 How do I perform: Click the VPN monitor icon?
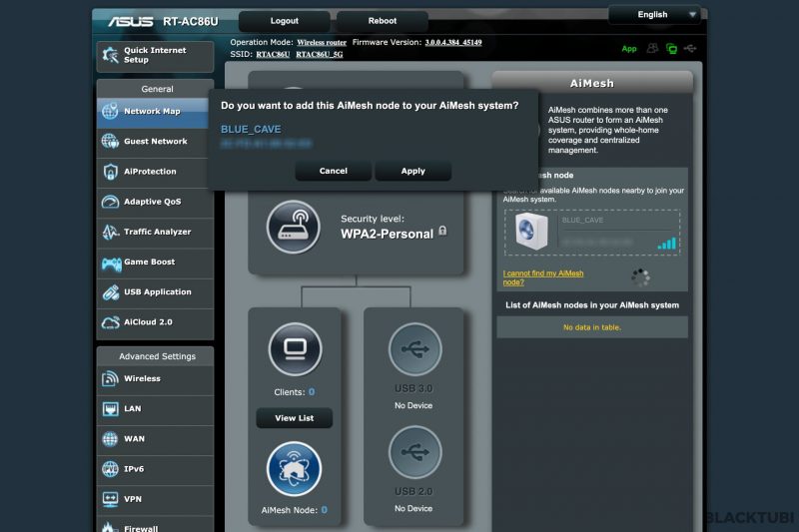[x=110, y=499]
